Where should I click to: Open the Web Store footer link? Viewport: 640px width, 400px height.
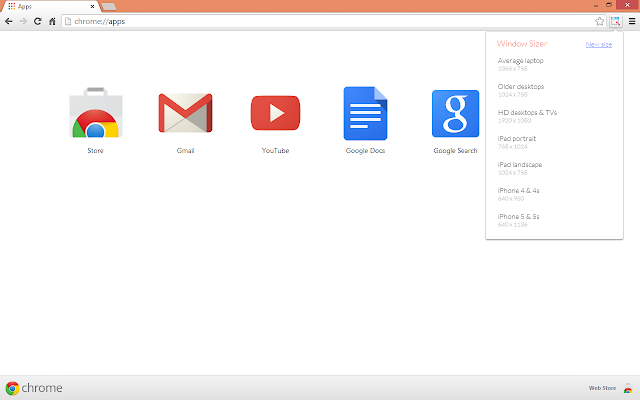pos(602,388)
